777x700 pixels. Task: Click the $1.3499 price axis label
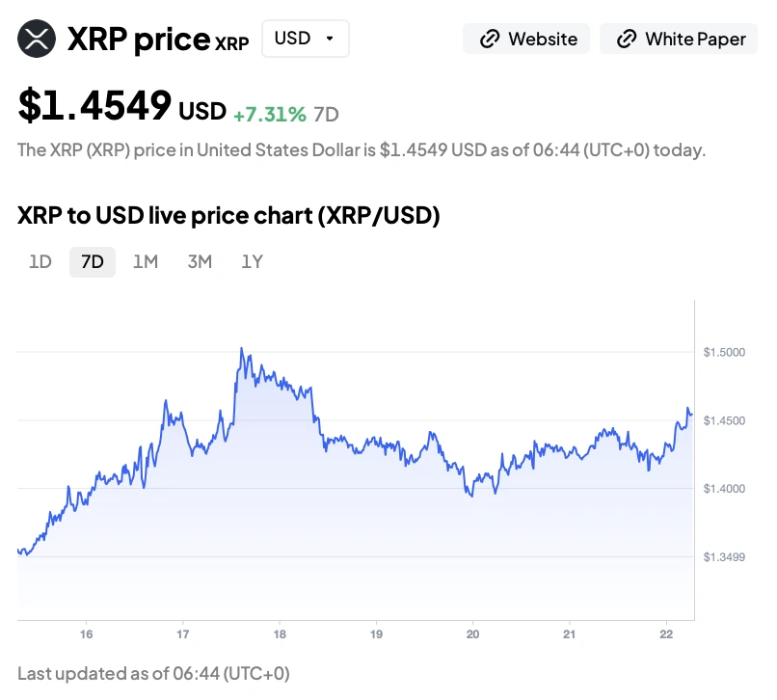point(723,557)
